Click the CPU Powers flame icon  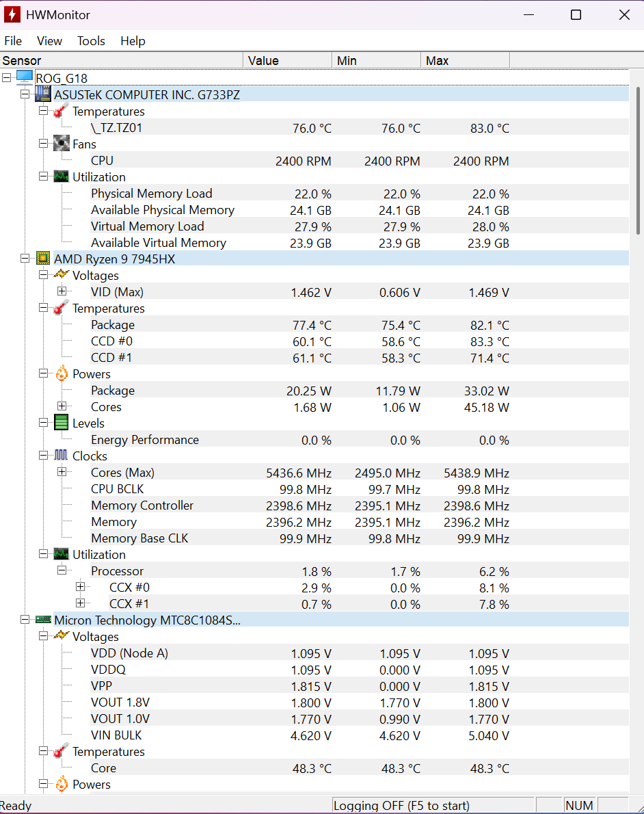(x=62, y=373)
